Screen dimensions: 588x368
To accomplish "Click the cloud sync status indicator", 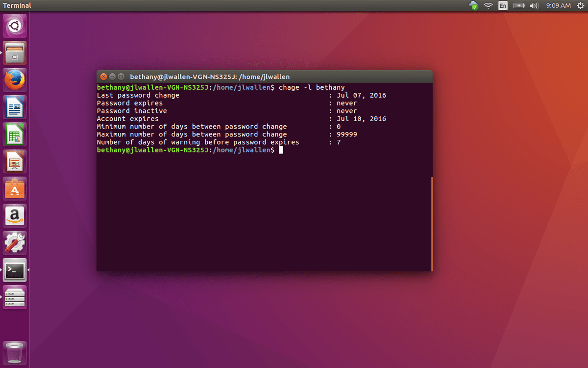I will pyautogui.click(x=473, y=6).
